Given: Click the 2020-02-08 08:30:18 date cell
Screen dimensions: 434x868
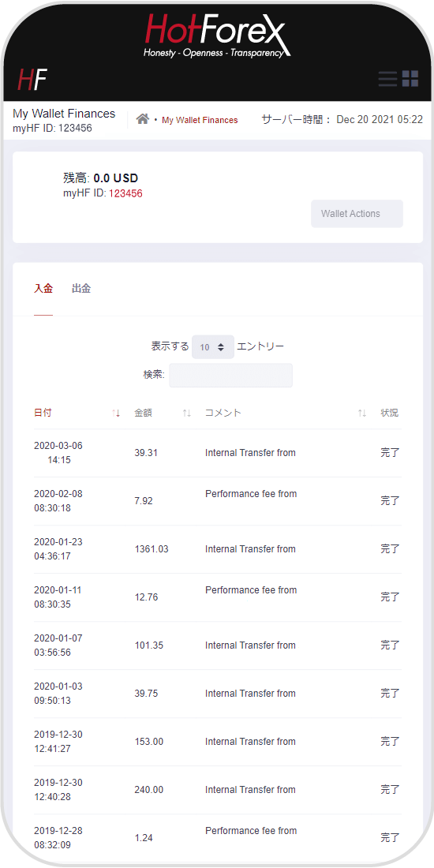Looking at the screenshot, I should [58, 501].
